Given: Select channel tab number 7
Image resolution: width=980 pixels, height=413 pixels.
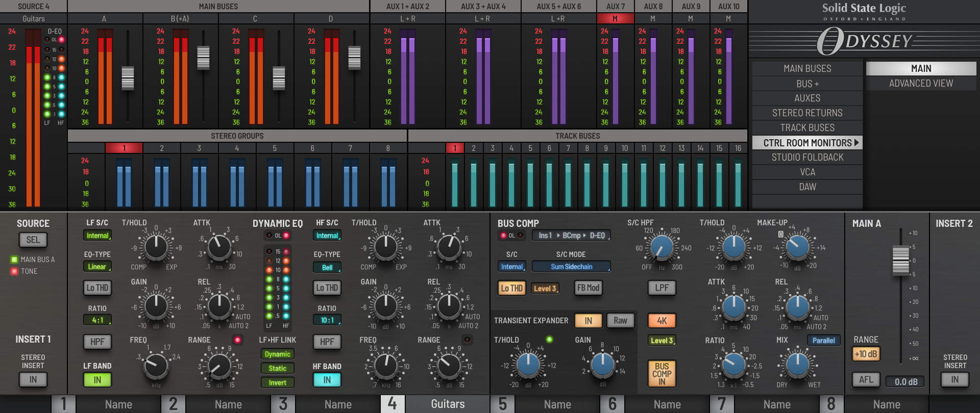Looking at the screenshot, I should tap(722, 404).
